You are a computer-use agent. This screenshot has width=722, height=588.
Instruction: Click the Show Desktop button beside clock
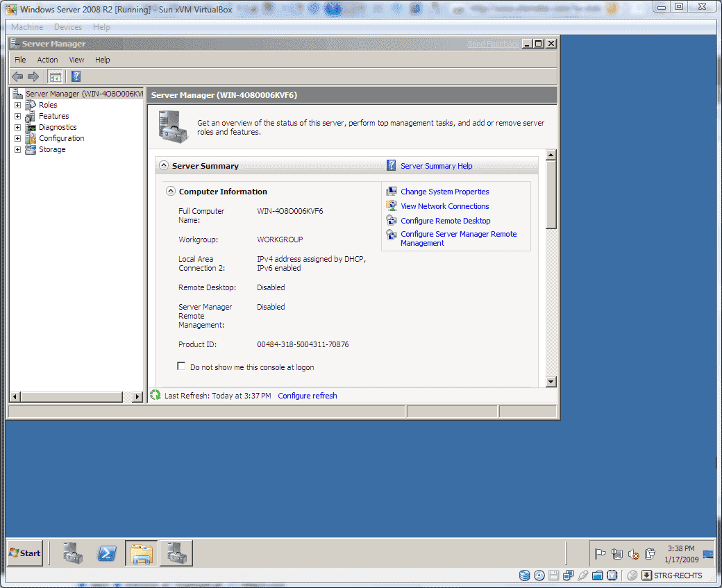[x=708, y=554]
